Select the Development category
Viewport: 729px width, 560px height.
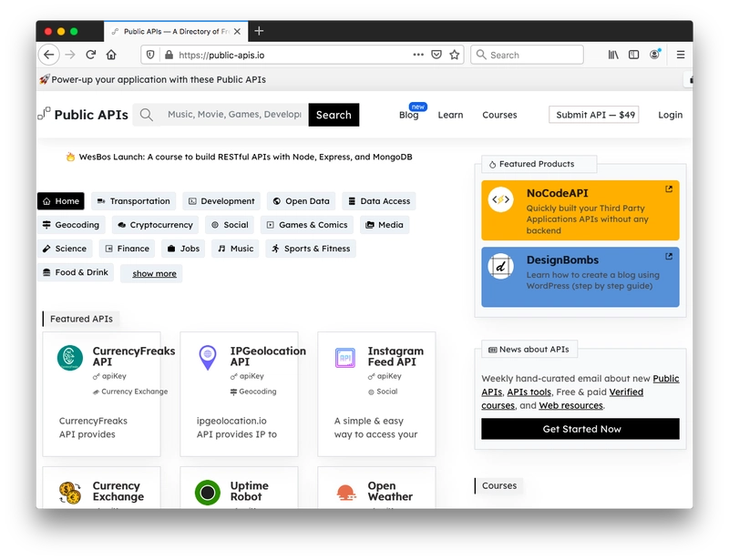pyautogui.click(x=221, y=201)
